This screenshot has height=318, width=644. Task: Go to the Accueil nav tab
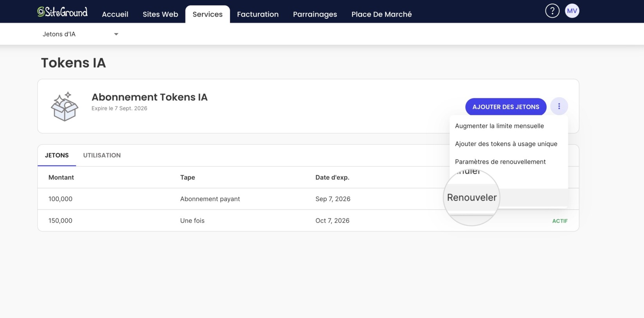[x=115, y=14]
